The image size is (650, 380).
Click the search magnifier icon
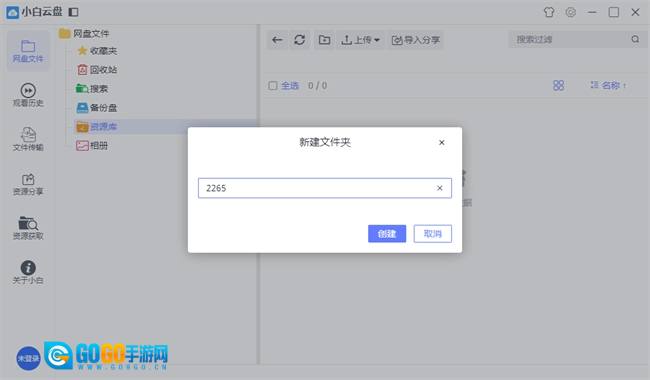tap(635, 39)
